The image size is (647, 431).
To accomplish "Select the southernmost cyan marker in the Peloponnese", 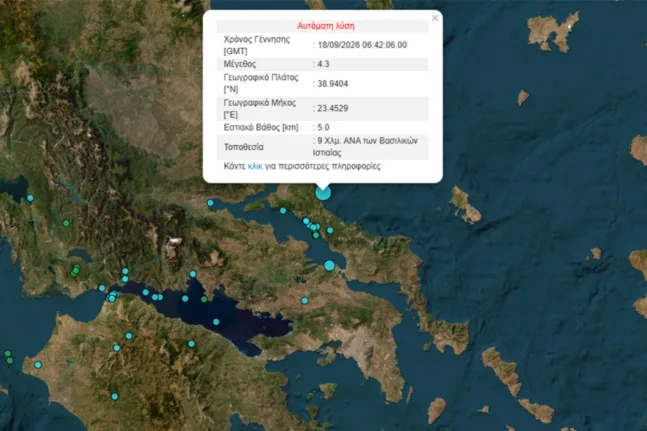I will [115, 397].
